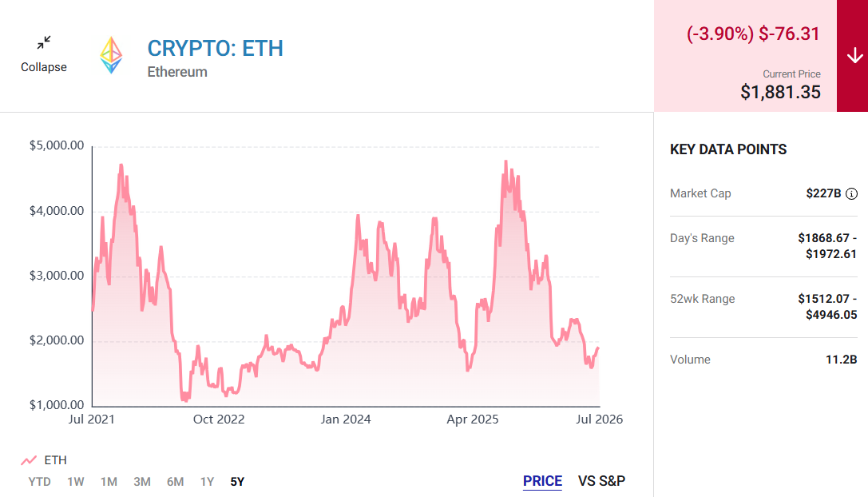
Task: Click the Ethereum diamond logo
Action: (111, 55)
